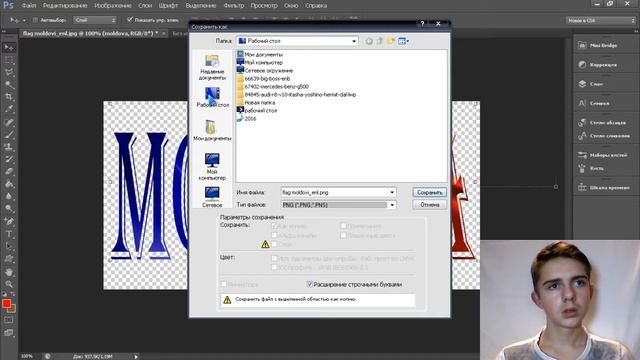Open Рабочий стол in places bar
The height and width of the screenshot is (360, 640).
point(212,97)
